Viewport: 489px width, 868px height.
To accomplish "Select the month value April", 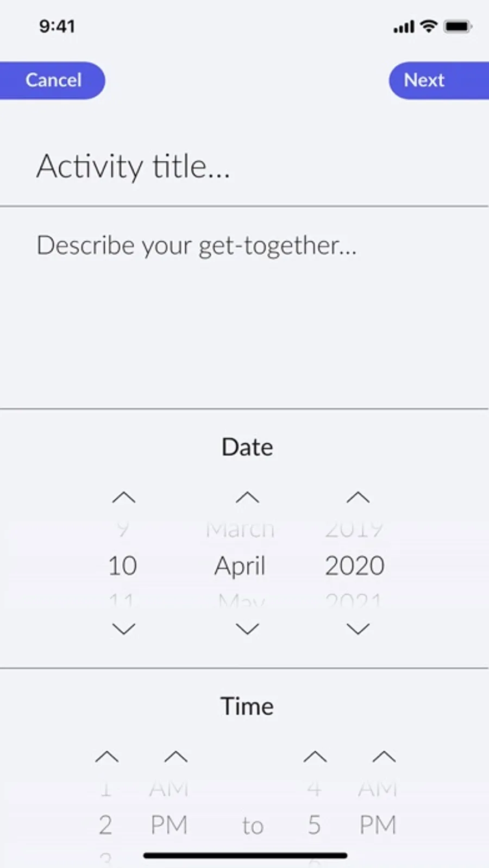I will pos(240,565).
